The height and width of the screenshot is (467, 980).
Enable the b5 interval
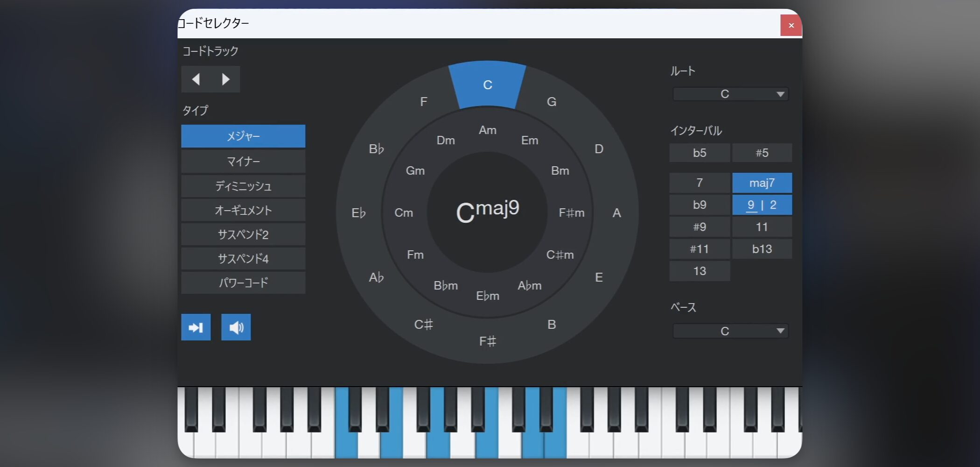point(699,153)
